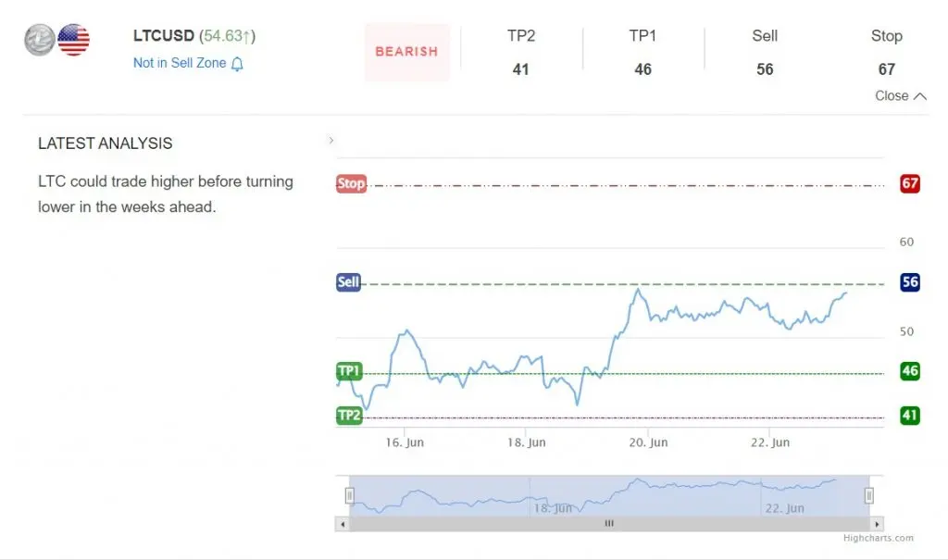Image resolution: width=948 pixels, height=560 pixels.
Task: Open the Not in Sell Zone link
Action: 180,63
